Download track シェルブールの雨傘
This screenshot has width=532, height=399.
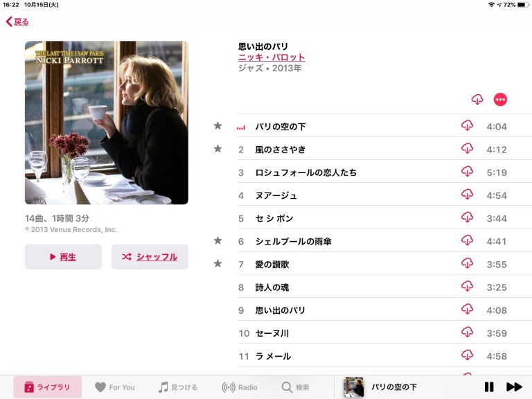(x=467, y=240)
